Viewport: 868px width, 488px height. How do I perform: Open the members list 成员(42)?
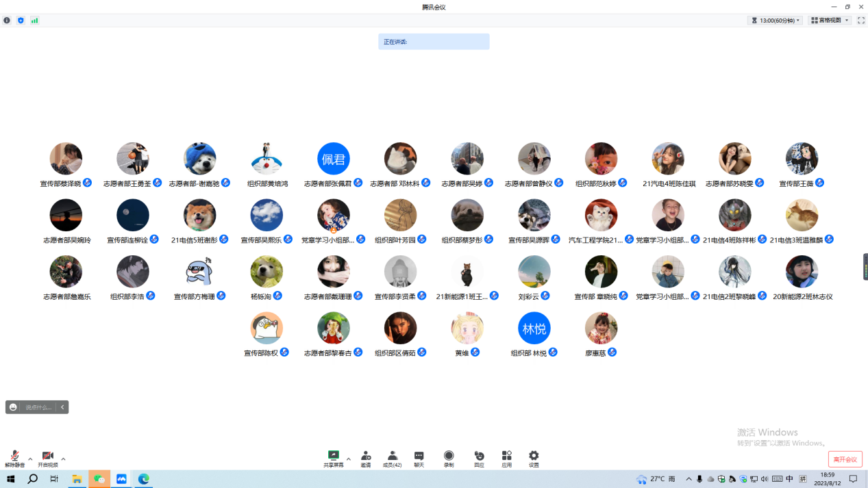coord(392,457)
